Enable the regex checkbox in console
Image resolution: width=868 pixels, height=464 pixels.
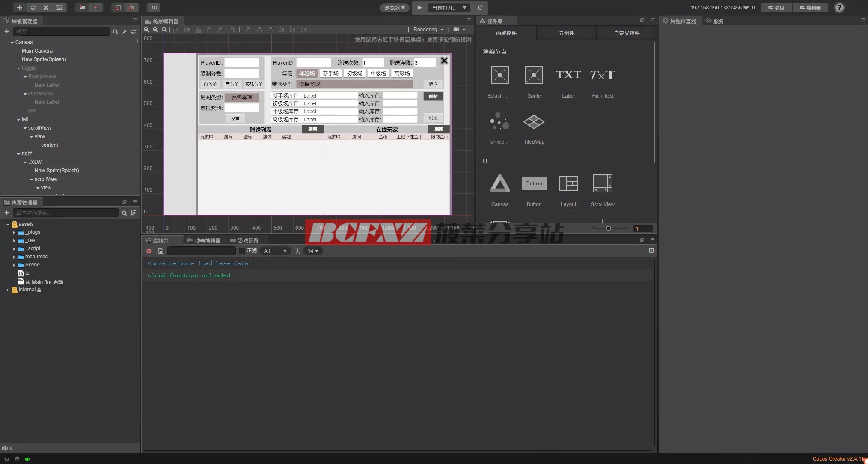coord(242,251)
